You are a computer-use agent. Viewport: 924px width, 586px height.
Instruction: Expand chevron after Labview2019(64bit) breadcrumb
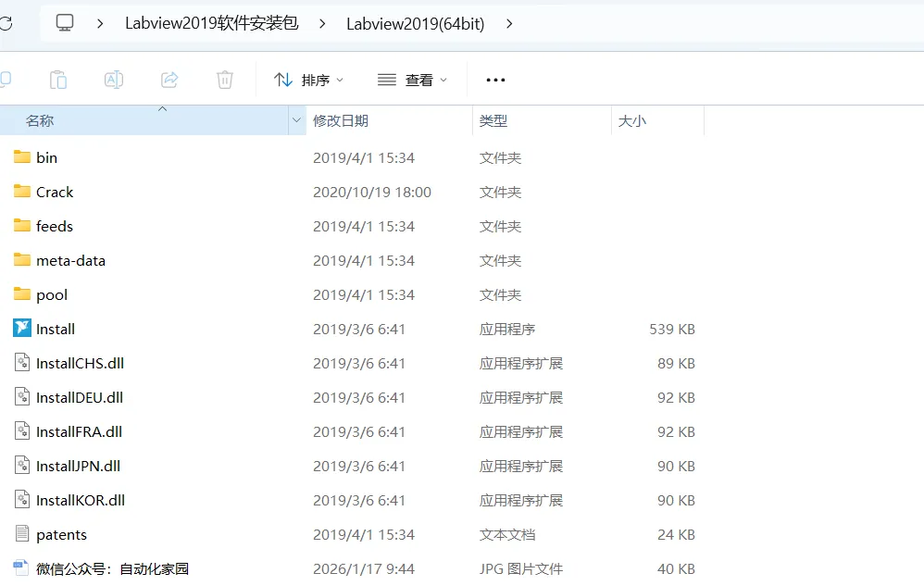509,23
